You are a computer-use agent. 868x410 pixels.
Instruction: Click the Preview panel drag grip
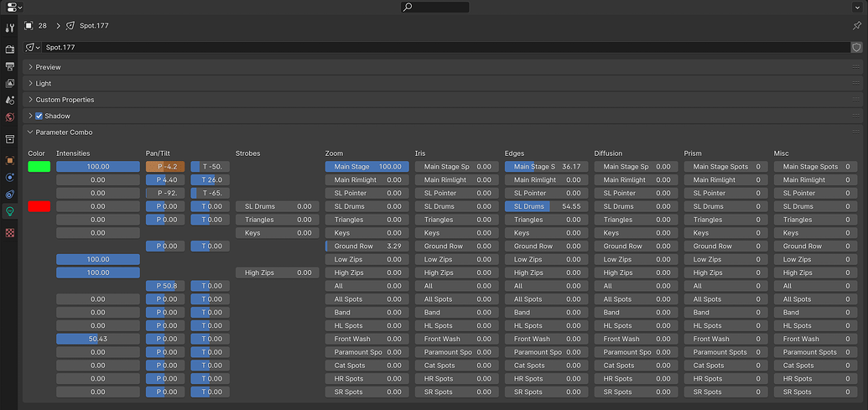855,67
